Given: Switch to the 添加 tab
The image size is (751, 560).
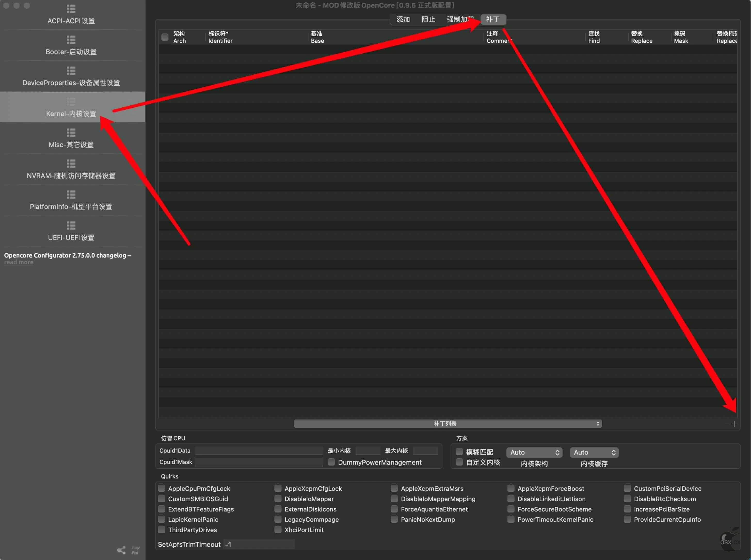Looking at the screenshot, I should [x=403, y=19].
